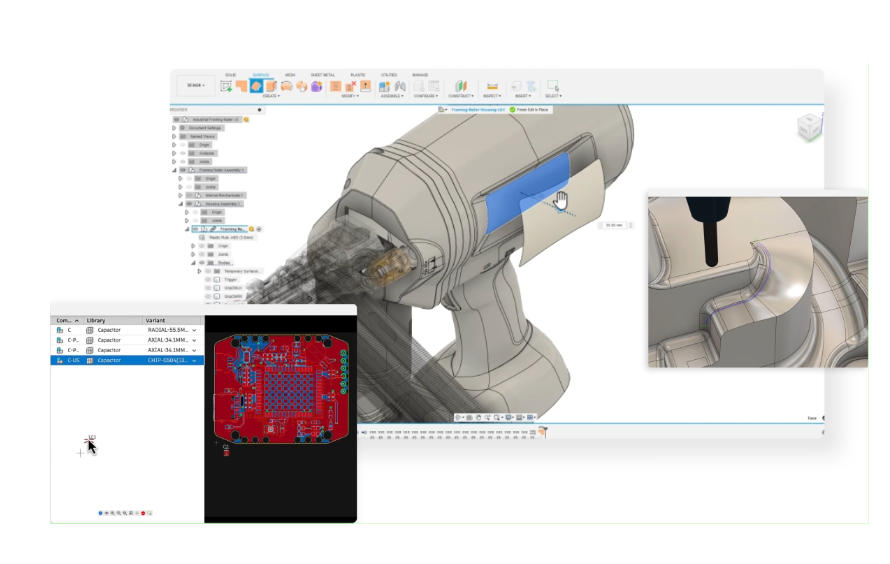This screenshot has width=890, height=564.
Task: Click the Variant column header
Action: pyautogui.click(x=155, y=320)
